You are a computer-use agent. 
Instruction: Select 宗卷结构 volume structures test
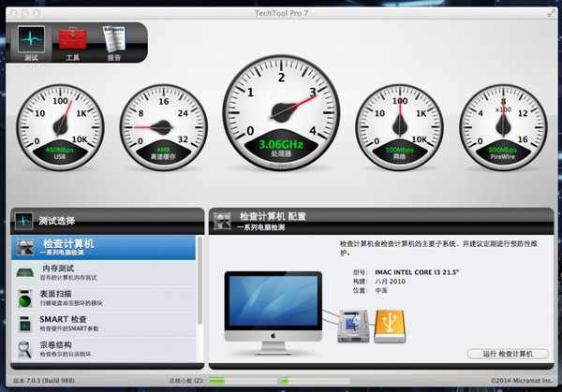pyautogui.click(x=103, y=349)
